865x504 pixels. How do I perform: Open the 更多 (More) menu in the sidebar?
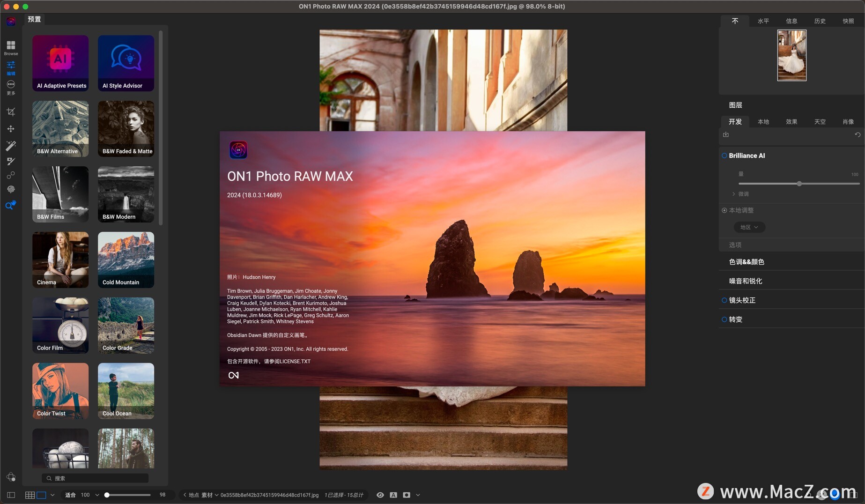[11, 87]
